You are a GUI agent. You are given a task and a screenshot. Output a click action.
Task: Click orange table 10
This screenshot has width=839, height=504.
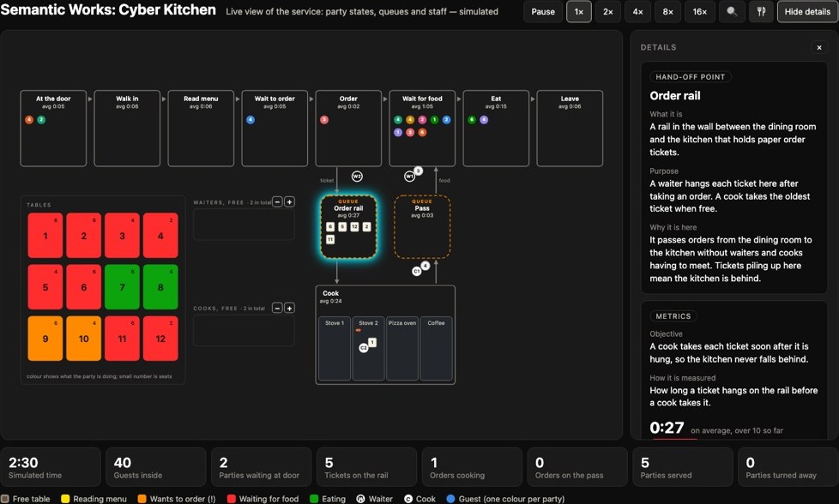[x=84, y=339]
